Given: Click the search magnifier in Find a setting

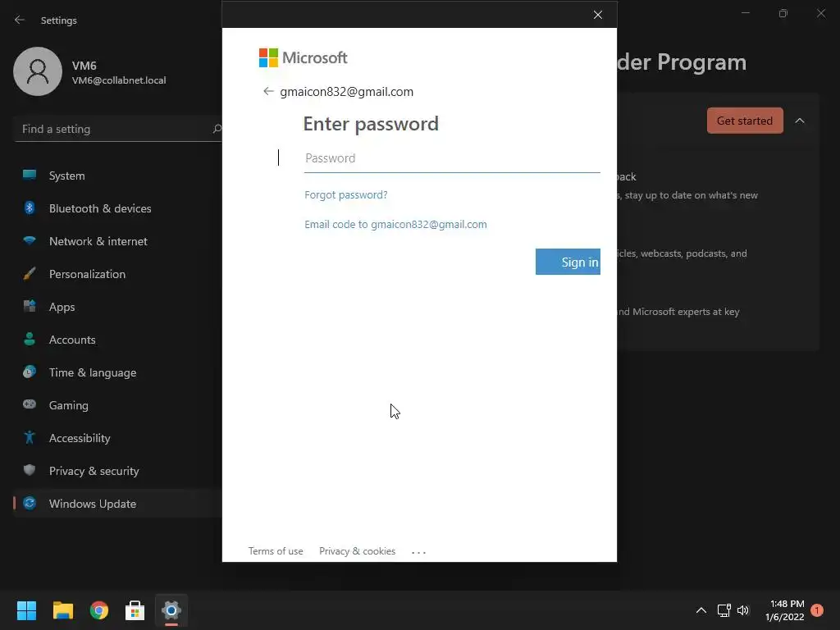Looking at the screenshot, I should tap(217, 129).
